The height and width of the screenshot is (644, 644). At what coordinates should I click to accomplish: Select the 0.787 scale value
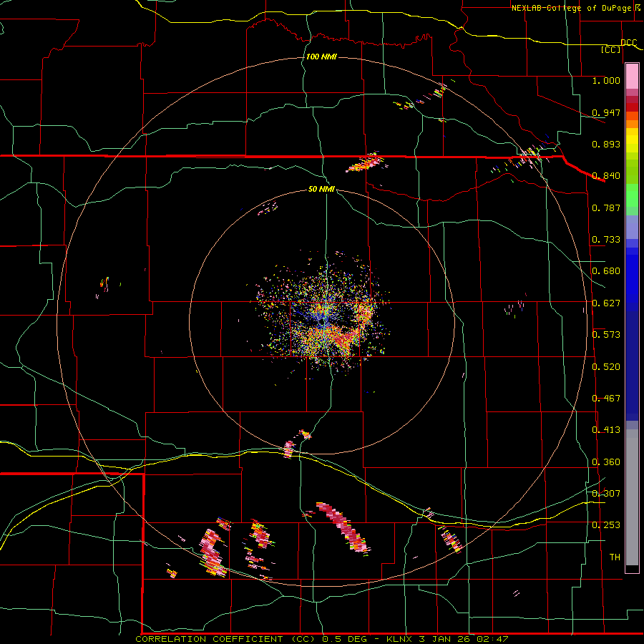coord(606,208)
